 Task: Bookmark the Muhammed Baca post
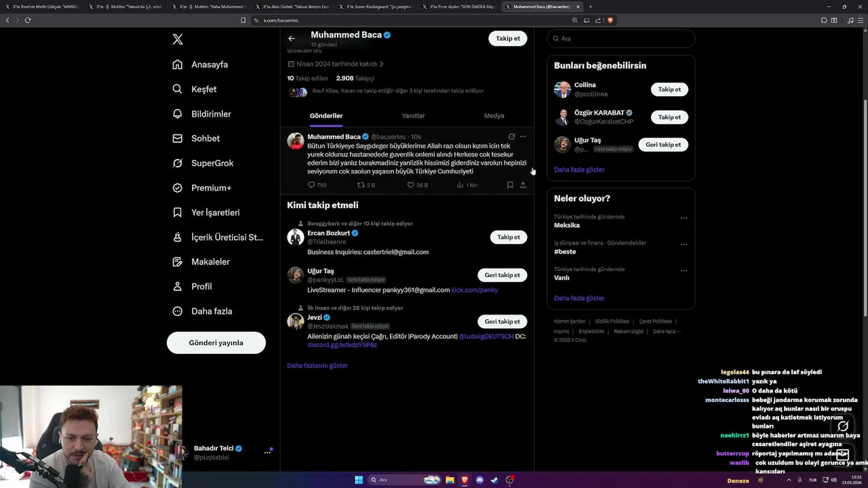(x=510, y=184)
